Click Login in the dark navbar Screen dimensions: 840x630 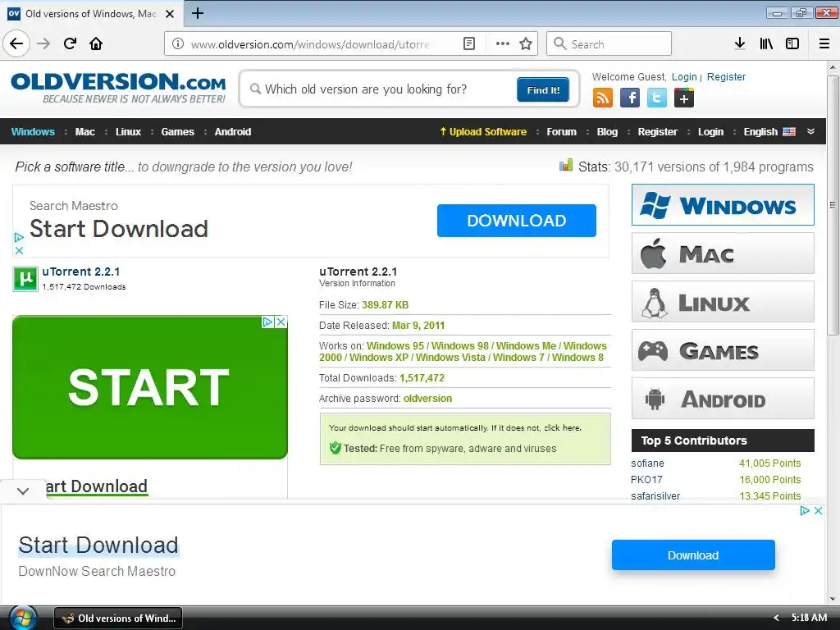pos(710,132)
